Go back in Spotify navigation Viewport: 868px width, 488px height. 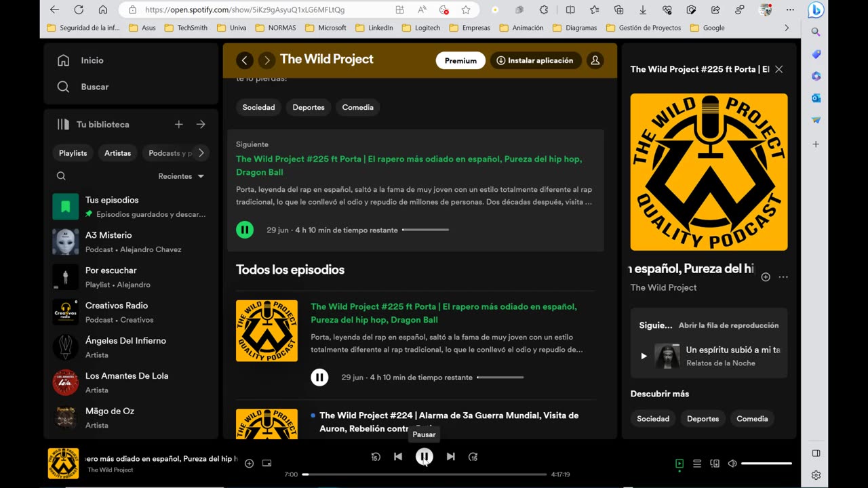[245, 60]
